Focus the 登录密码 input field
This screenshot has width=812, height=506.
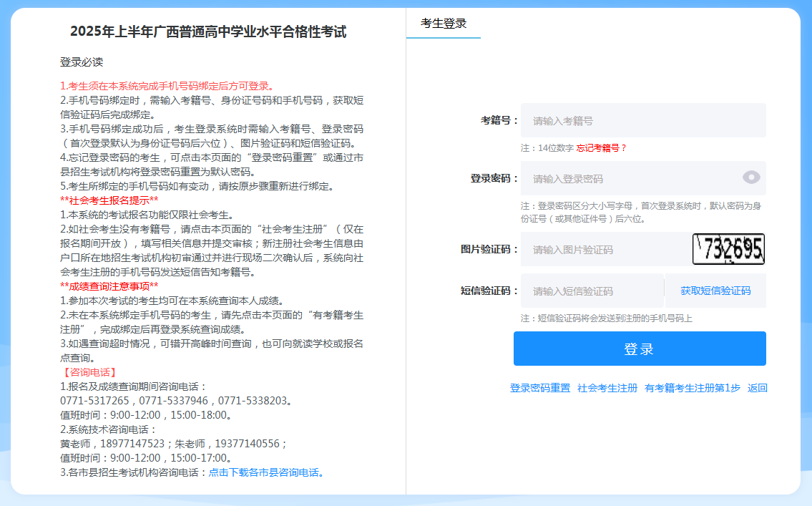630,179
